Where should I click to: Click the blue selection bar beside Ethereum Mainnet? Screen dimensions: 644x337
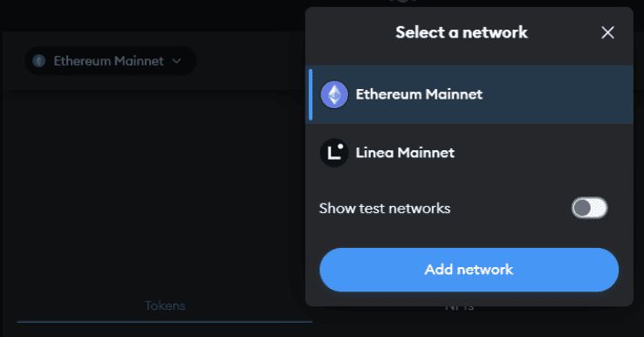[x=311, y=94]
